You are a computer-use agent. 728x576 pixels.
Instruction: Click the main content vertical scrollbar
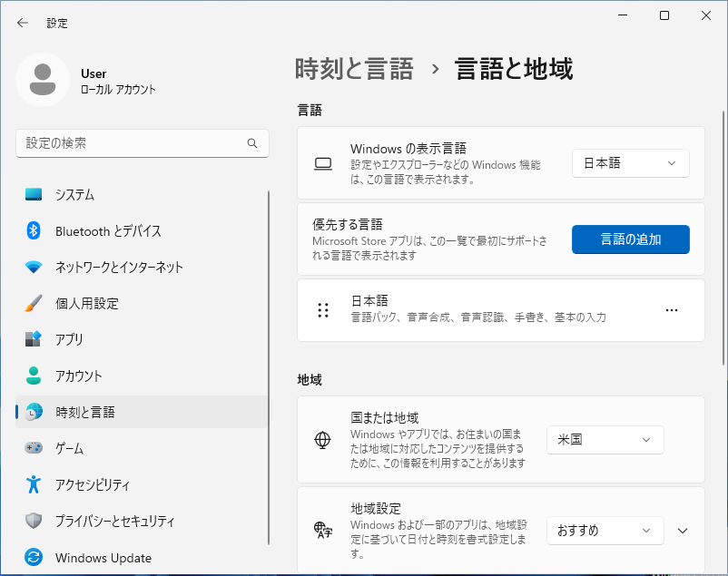723,238
